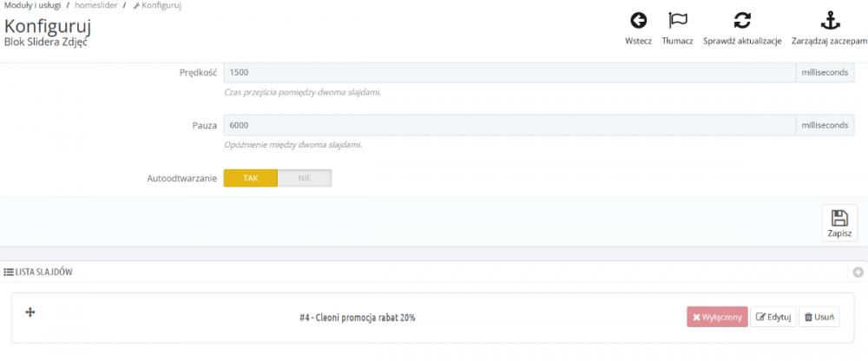Click the Zarządzaj zaczepami anchor icon
Viewport: 868px width, 361px height.
coord(829,21)
